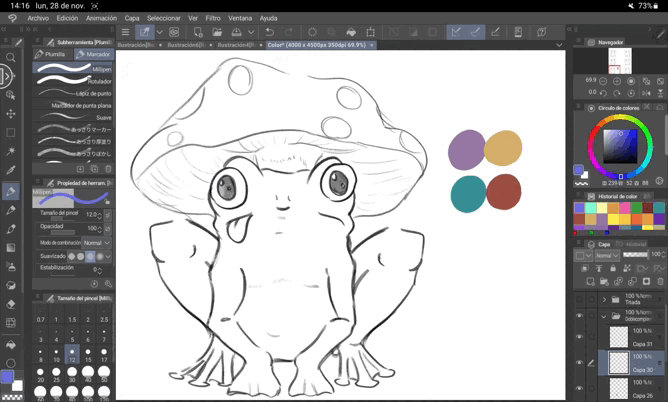668x402 pixels.
Task: Choose the Eyedropper tool in the toolbar
Action: point(11,170)
